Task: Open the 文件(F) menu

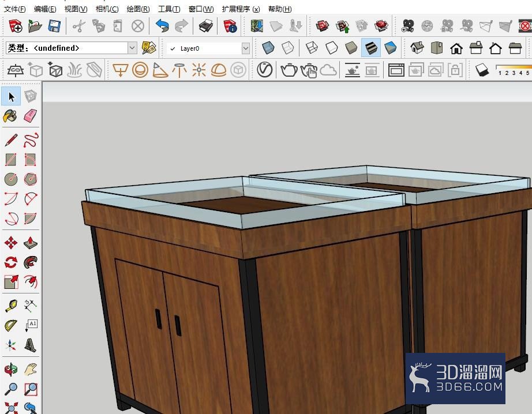Action: point(14,9)
